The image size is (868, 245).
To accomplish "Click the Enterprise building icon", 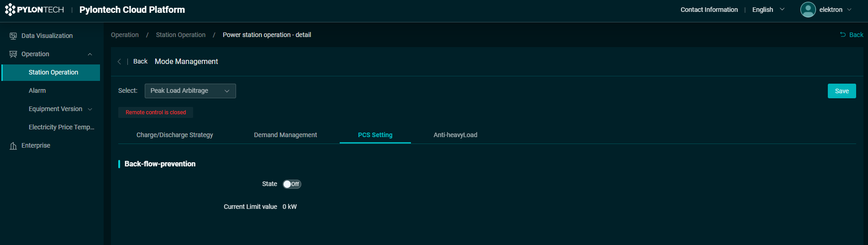I will 13,146.
